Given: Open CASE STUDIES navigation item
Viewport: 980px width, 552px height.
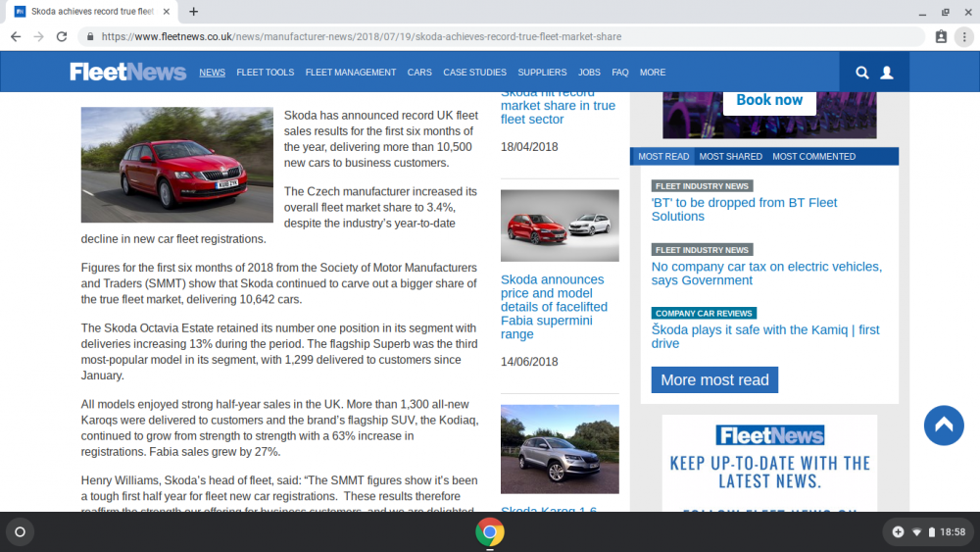Looking at the screenshot, I should (475, 73).
